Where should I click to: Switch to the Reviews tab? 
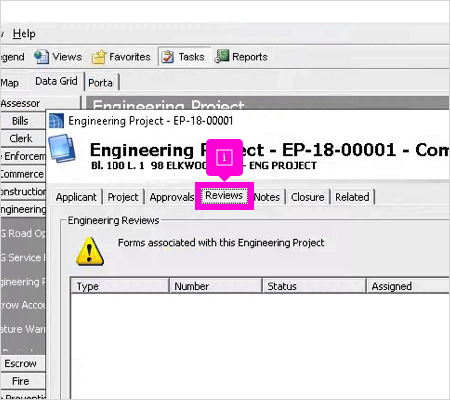(x=224, y=196)
